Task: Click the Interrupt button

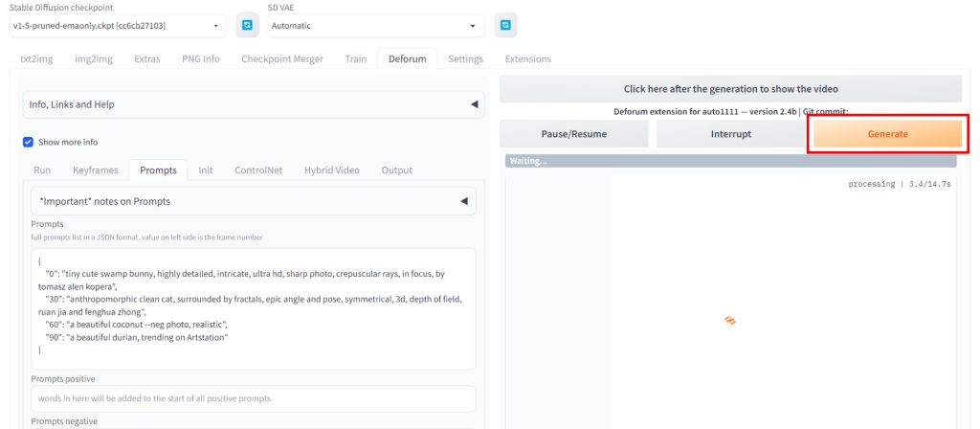Action: (x=730, y=134)
